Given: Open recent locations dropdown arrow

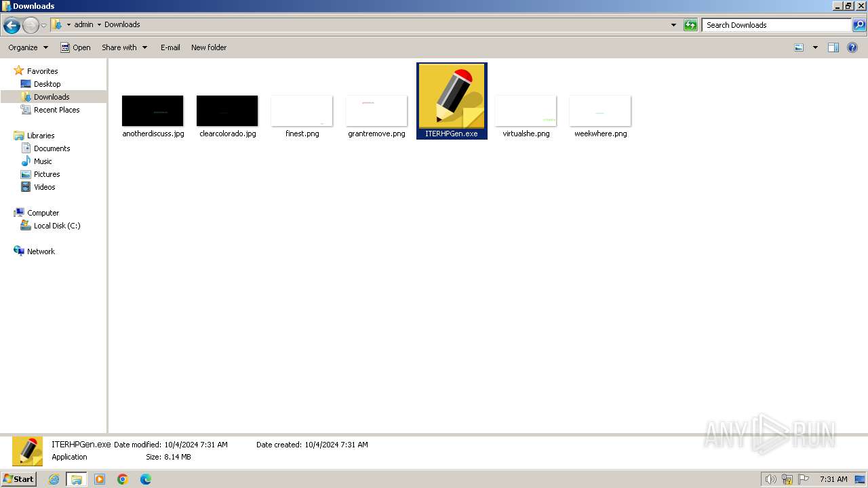Looking at the screenshot, I should click(x=43, y=26).
